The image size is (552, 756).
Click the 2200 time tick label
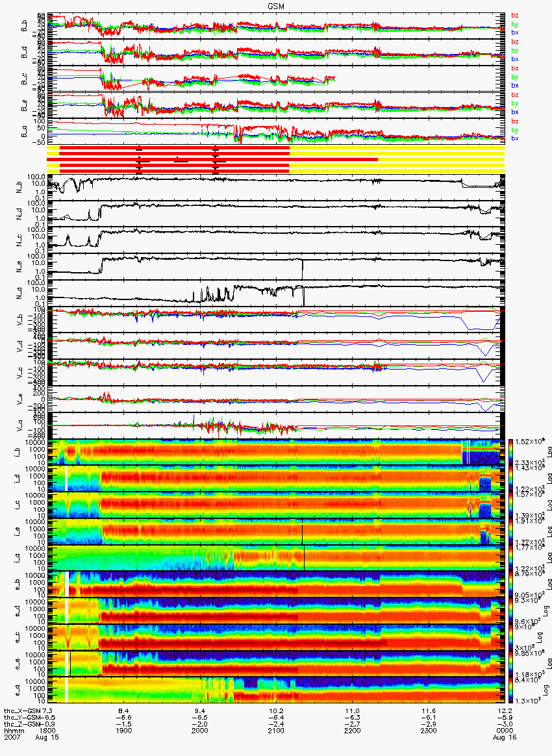pos(353,731)
